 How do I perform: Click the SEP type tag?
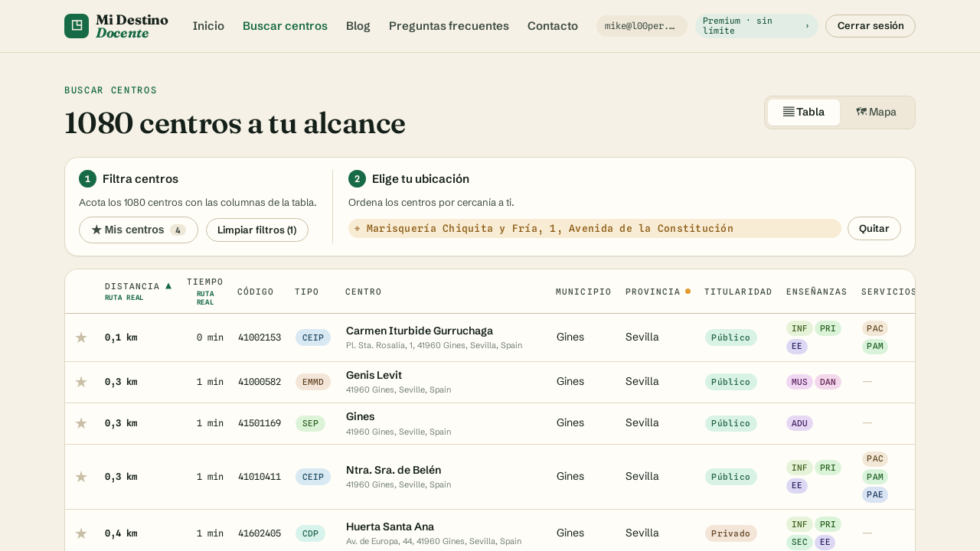310,423
